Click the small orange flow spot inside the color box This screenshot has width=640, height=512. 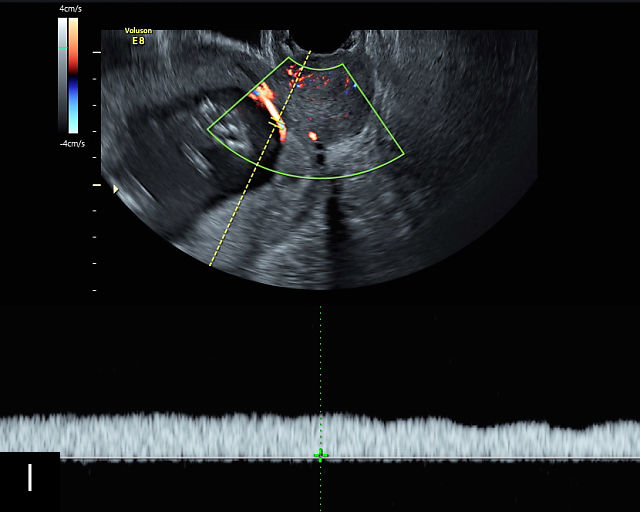pyautogui.click(x=313, y=135)
